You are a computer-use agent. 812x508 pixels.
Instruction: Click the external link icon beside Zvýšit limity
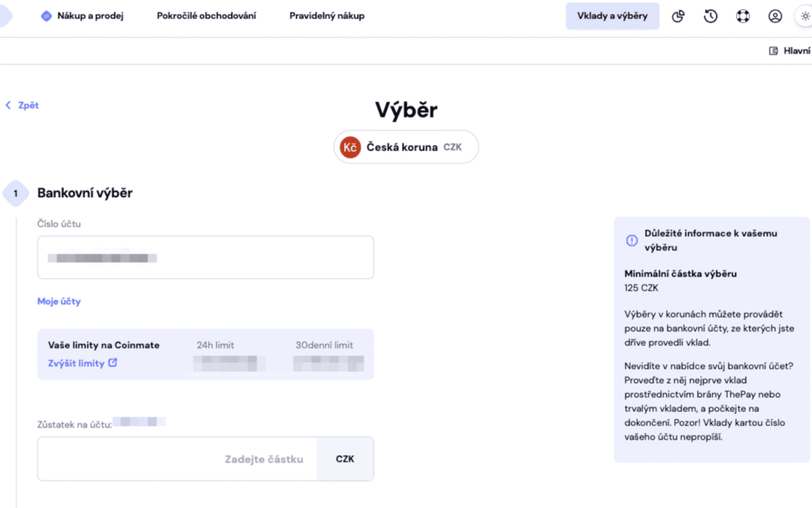pyautogui.click(x=113, y=363)
